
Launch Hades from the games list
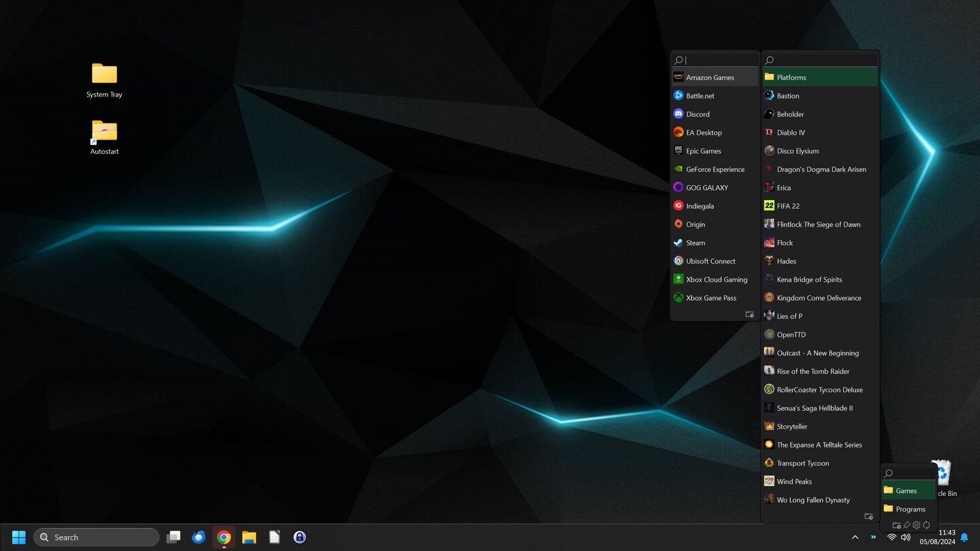787,261
